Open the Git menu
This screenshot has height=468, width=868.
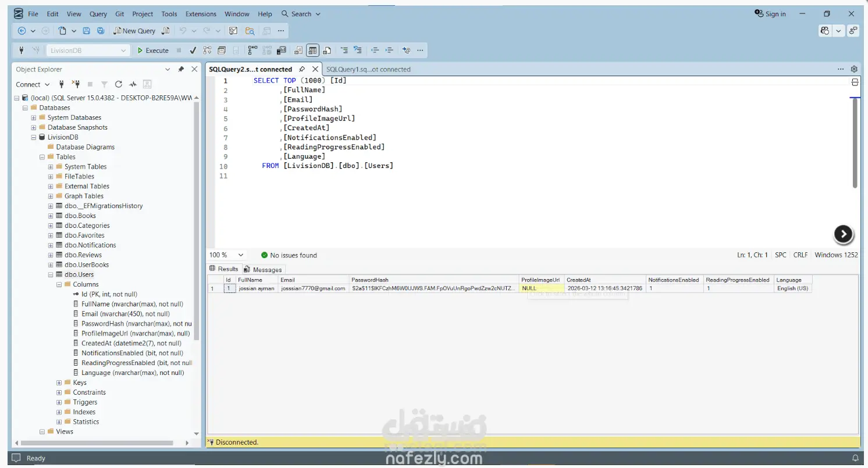point(119,14)
